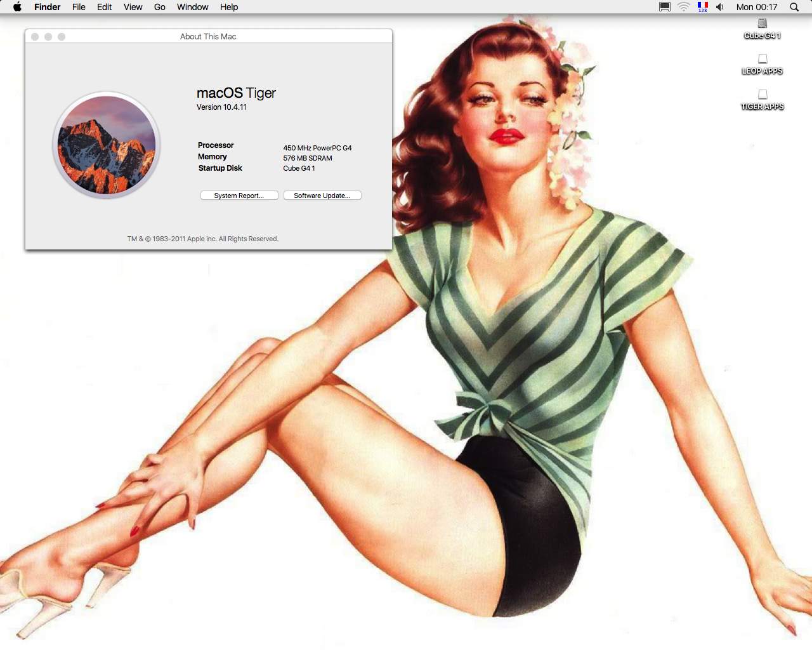The width and height of the screenshot is (812, 650).
Task: Click the volume speaker icon
Action: (720, 7)
